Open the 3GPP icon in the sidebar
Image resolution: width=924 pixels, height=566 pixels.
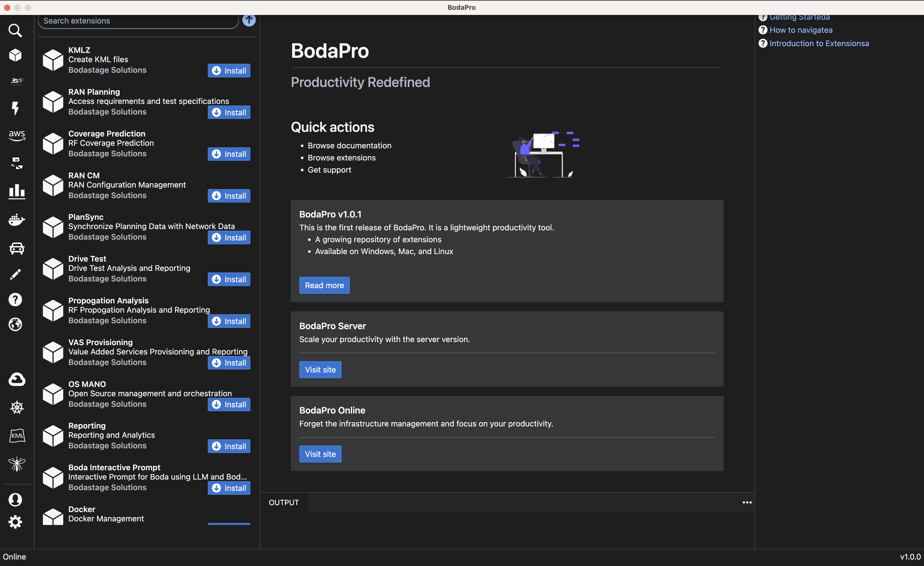[17, 81]
